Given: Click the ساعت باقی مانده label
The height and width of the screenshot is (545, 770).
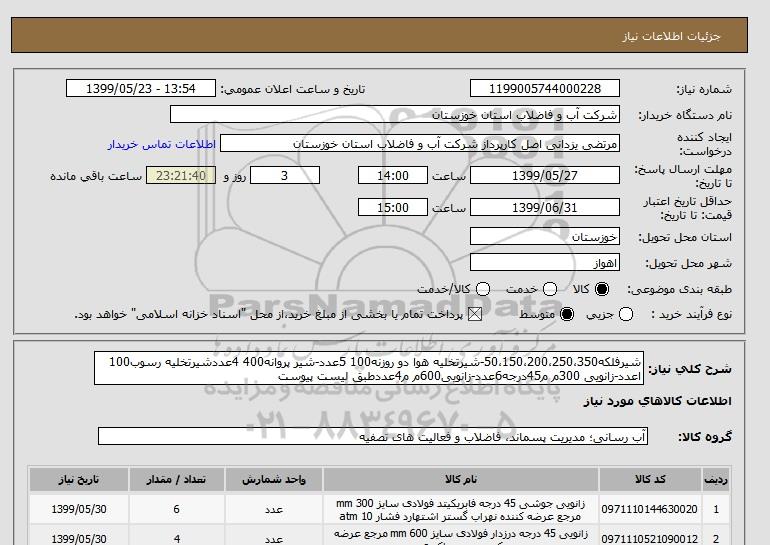Looking at the screenshot, I should [96, 176].
